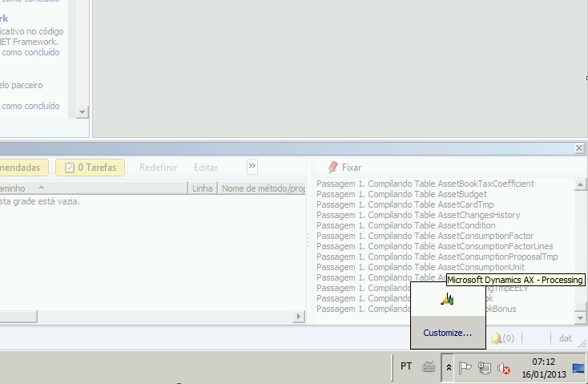Click the output log scrollbar thumb
Screen dimensions: 588x384
[580, 307]
